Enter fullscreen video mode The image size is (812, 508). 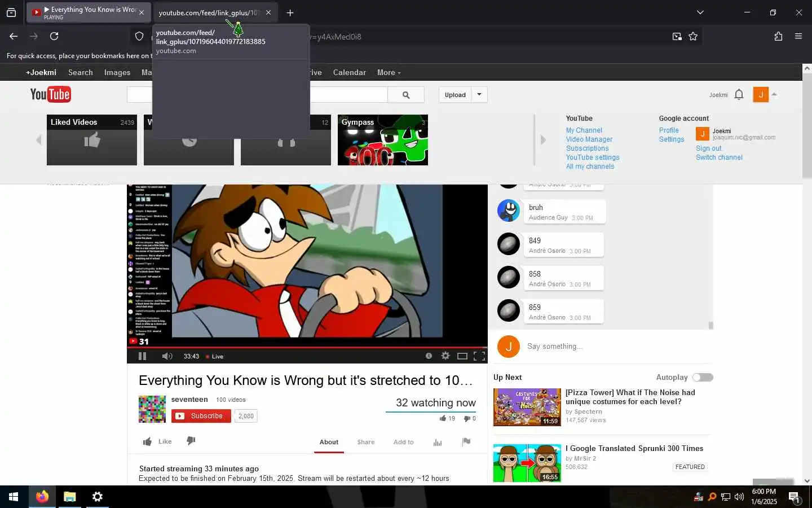[x=479, y=356]
